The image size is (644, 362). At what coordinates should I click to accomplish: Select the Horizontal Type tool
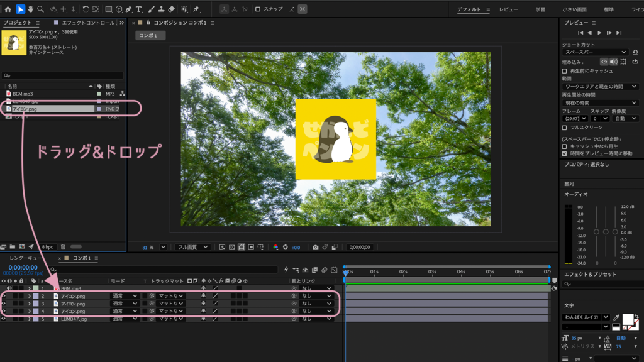(x=139, y=9)
